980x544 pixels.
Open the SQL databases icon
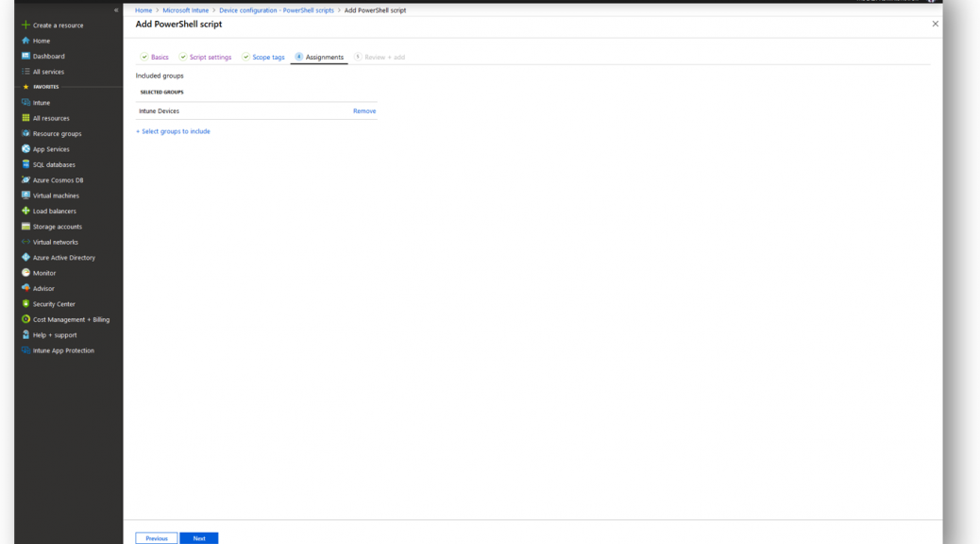(25, 164)
